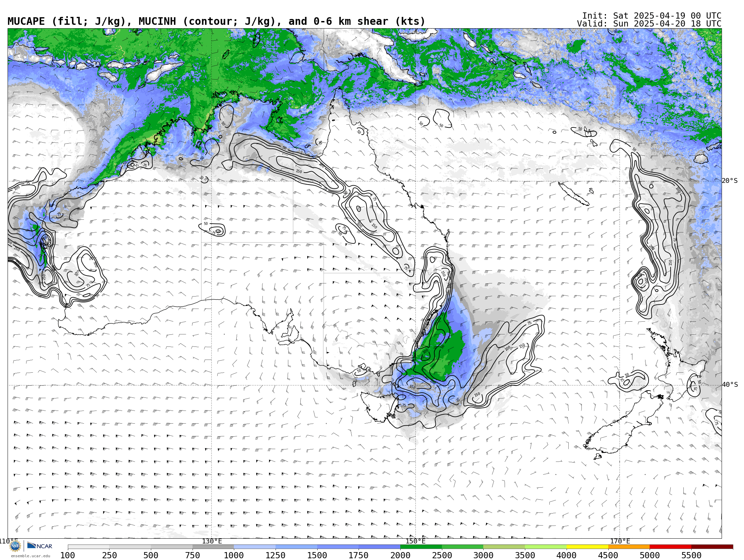Pick the deep blue 1750-2000 colorbar swatch
Image resolution: width=744 pixels, height=560 pixels.
[379, 547]
